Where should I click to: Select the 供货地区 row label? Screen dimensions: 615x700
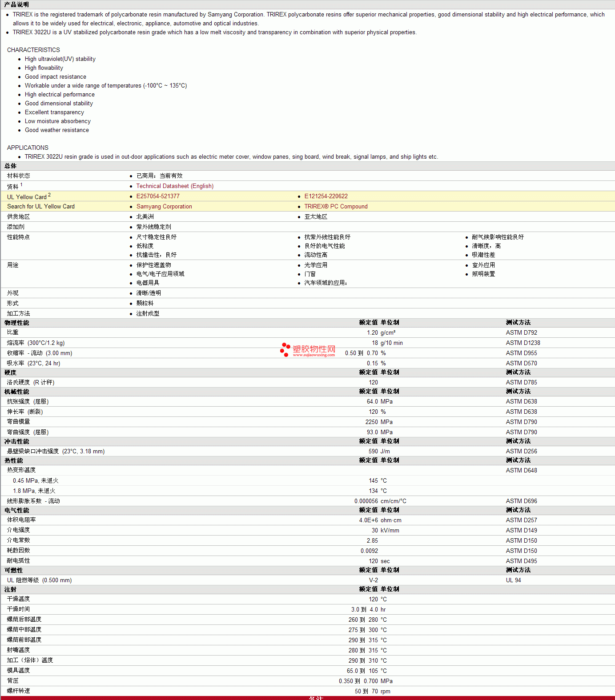click(19, 216)
